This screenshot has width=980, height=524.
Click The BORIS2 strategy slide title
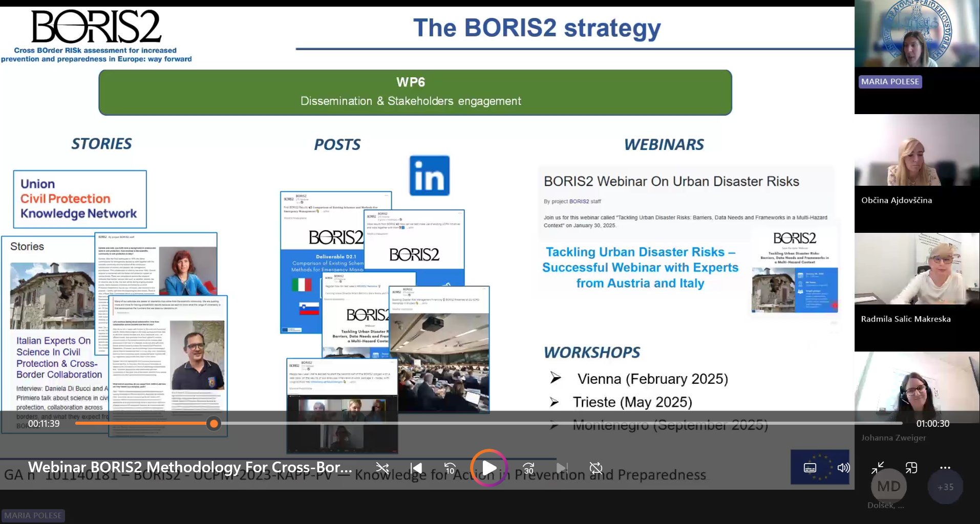(537, 28)
